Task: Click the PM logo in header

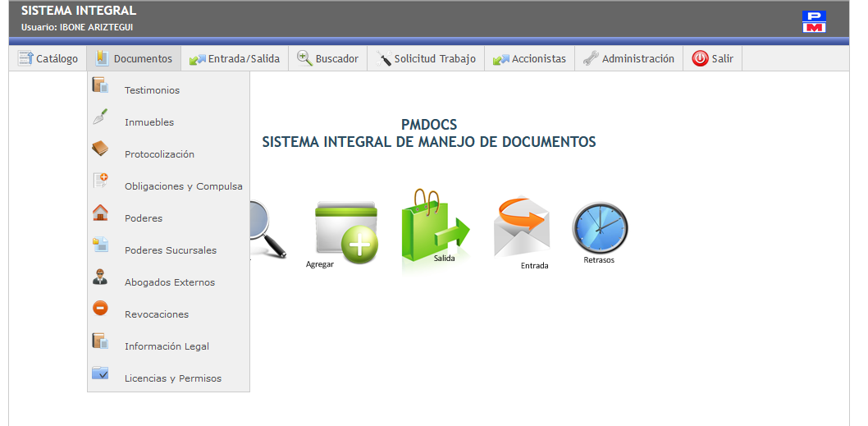Action: (x=814, y=21)
